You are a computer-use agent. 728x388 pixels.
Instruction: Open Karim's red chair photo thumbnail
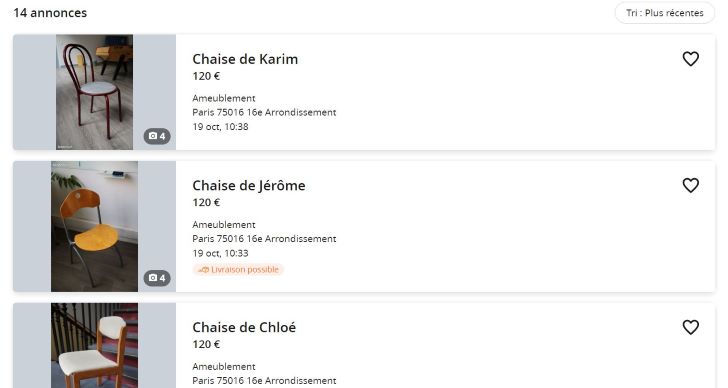pyautogui.click(x=95, y=92)
